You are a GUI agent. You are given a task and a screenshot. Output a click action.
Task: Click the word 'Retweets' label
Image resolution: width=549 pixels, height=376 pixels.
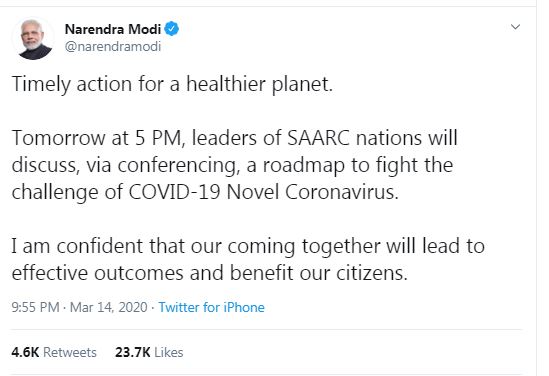pos(70,352)
